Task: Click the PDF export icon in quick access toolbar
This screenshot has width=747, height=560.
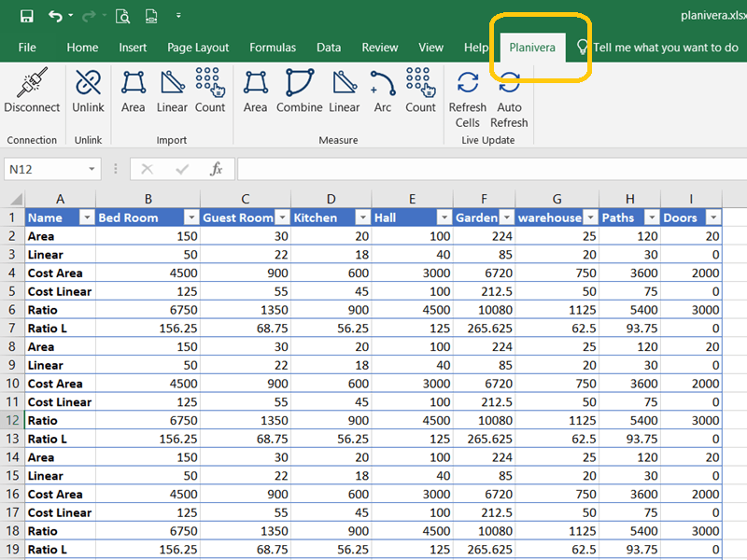Action: (x=151, y=16)
